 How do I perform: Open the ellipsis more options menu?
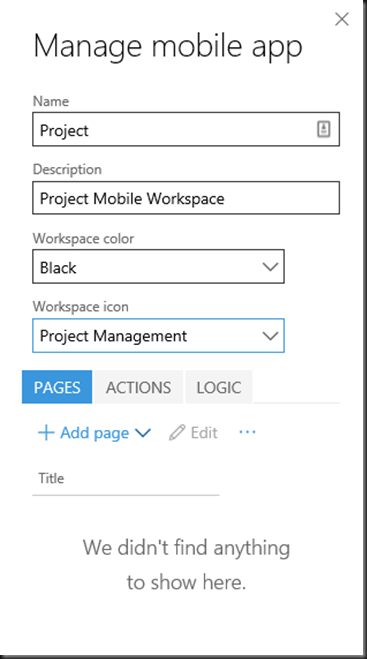point(247,432)
